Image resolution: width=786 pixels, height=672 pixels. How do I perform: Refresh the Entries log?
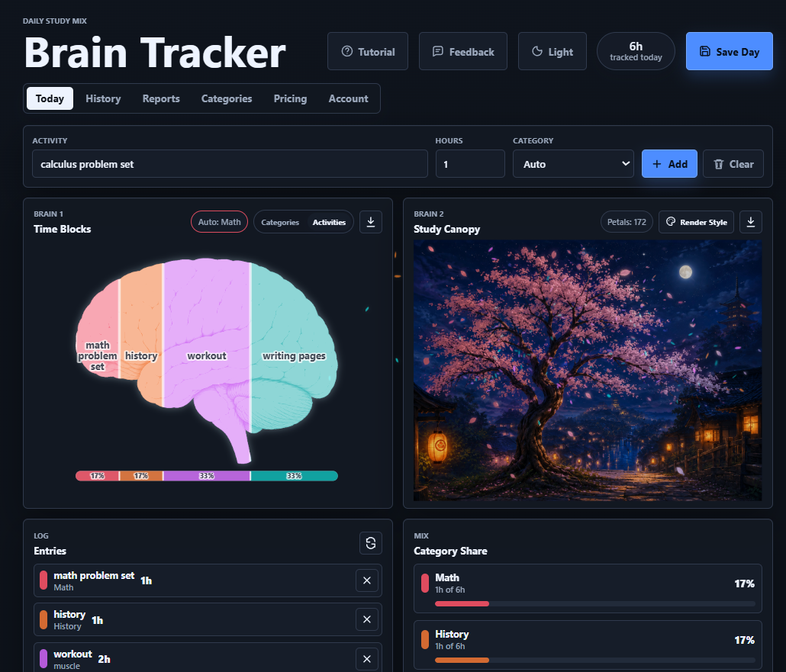coord(370,543)
